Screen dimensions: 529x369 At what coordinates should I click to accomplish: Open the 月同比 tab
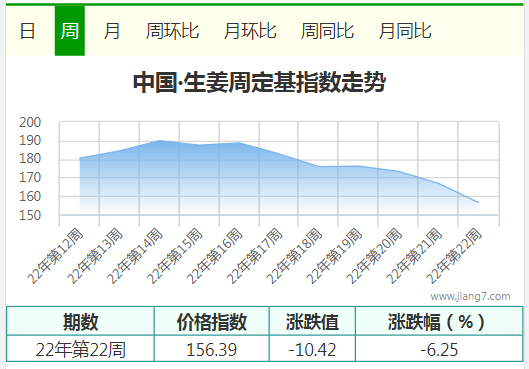[x=405, y=31]
